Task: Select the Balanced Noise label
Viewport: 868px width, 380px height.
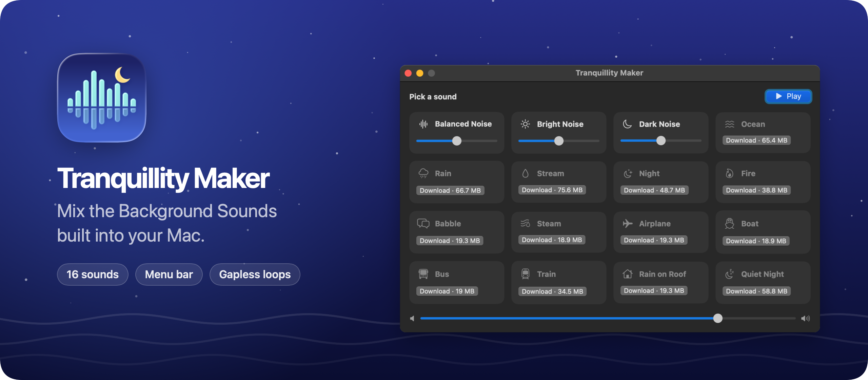Action: pos(463,124)
